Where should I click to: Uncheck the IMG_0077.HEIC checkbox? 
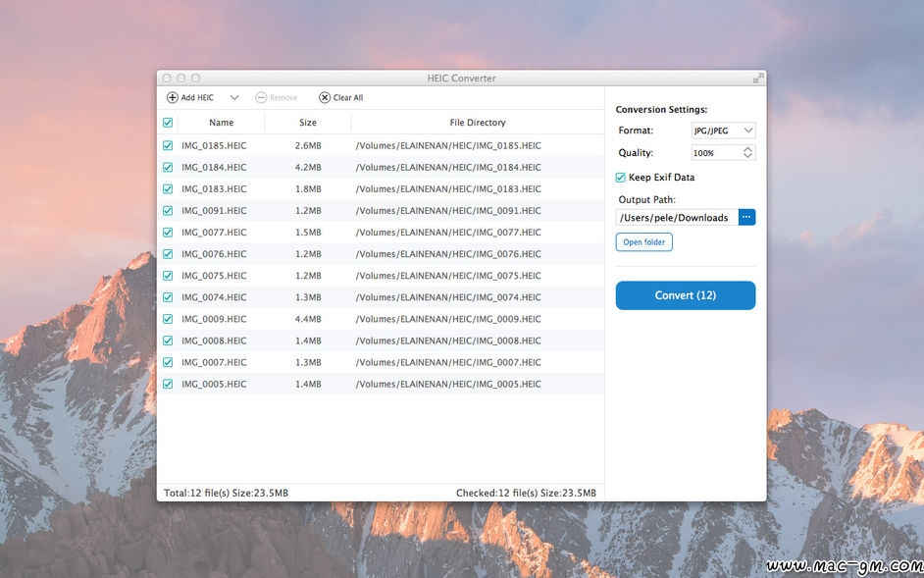(168, 233)
